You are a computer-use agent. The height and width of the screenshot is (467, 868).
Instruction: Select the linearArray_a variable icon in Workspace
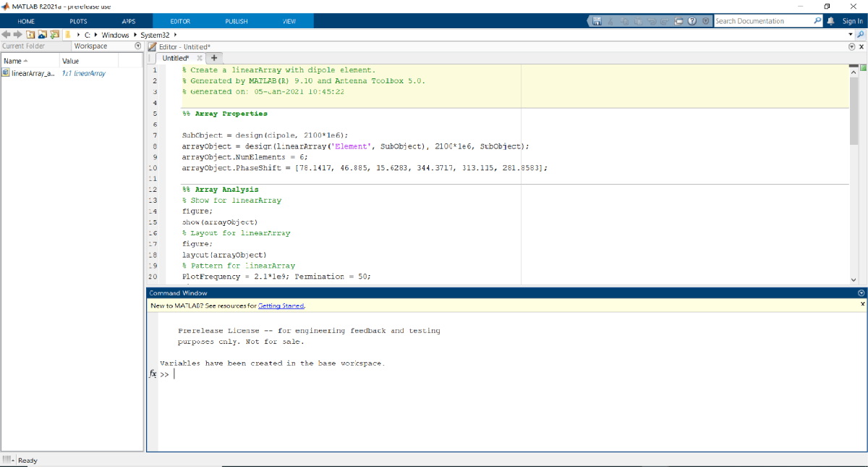pos(7,72)
